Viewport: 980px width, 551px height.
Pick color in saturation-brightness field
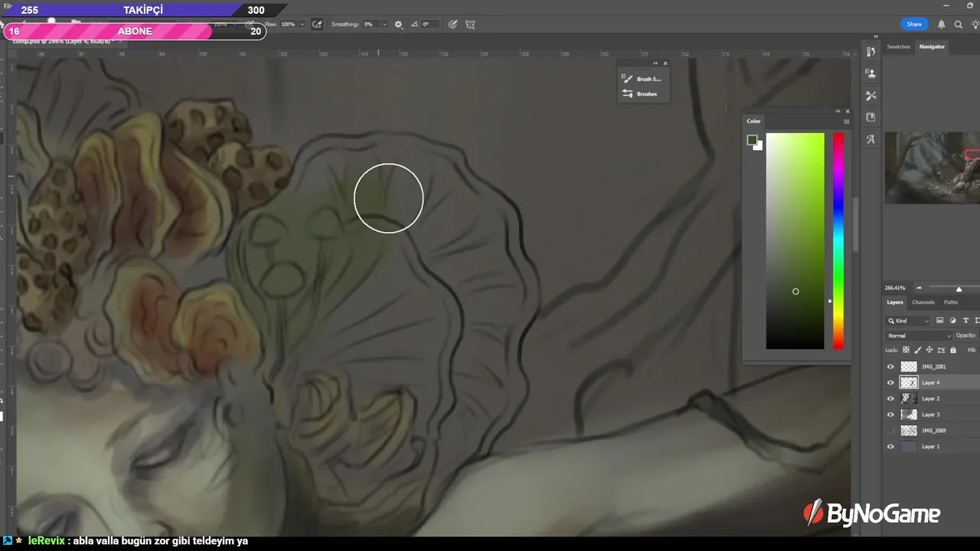pyautogui.click(x=795, y=241)
